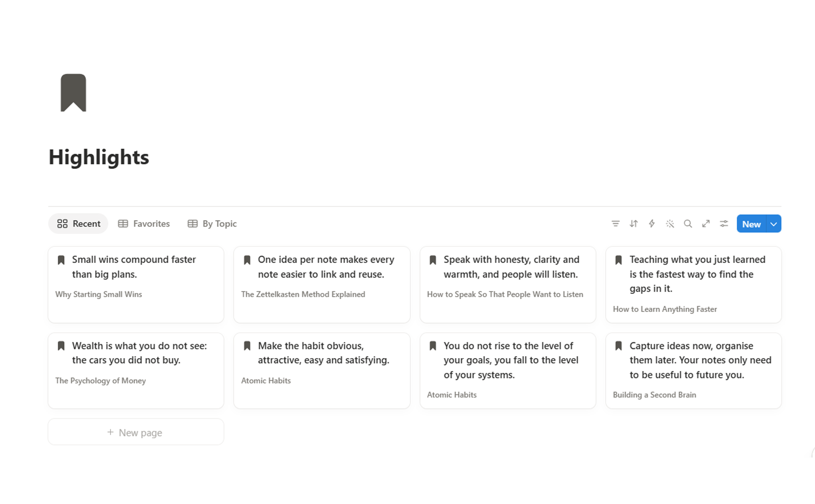Open search with the magnifying glass icon
815x504 pixels.
(x=688, y=224)
